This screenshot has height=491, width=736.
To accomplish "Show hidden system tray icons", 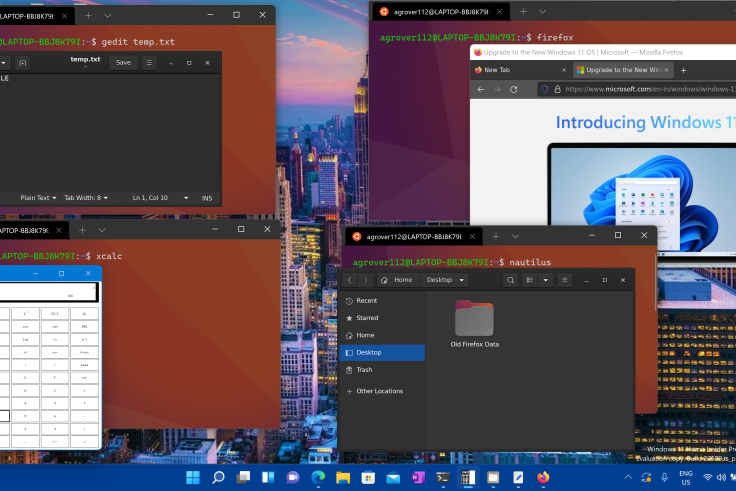I will tap(628, 477).
